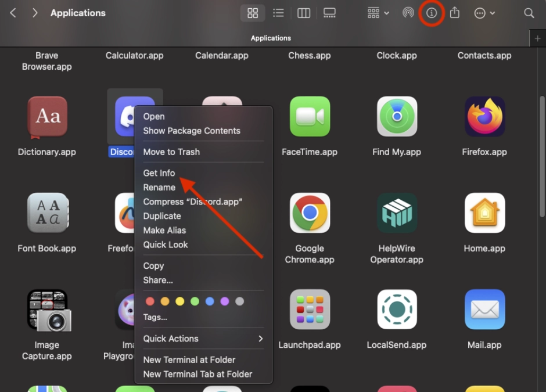Apply the red tag color
The height and width of the screenshot is (392, 546).
(x=150, y=301)
